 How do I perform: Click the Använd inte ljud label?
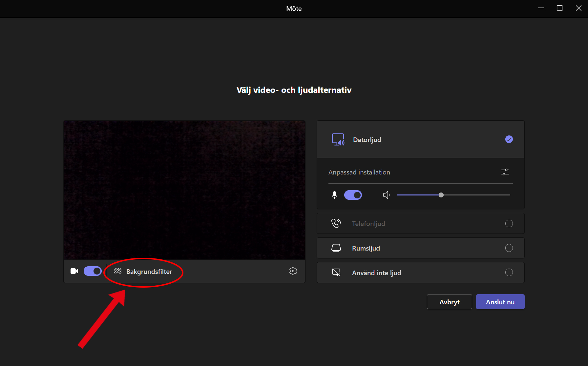coord(376,273)
